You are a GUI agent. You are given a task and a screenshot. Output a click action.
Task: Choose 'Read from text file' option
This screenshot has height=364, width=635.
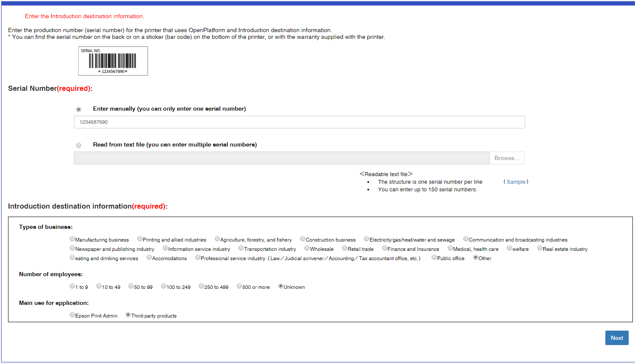79,145
